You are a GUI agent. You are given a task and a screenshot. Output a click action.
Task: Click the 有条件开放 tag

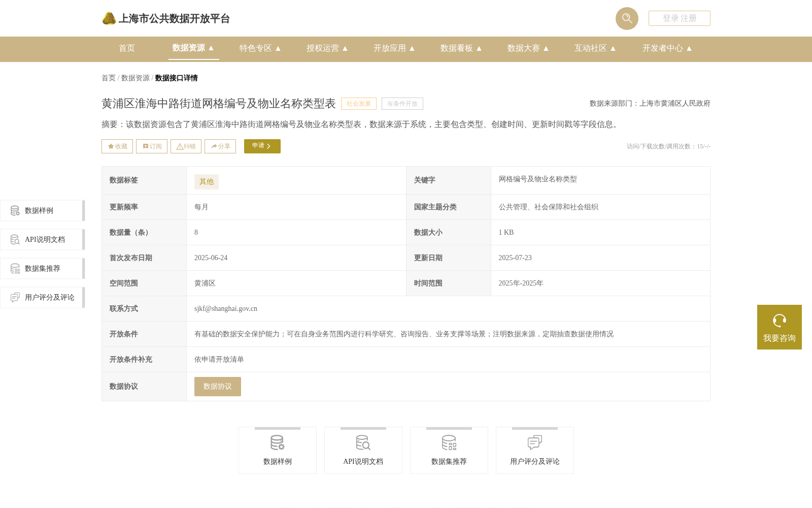tap(402, 104)
